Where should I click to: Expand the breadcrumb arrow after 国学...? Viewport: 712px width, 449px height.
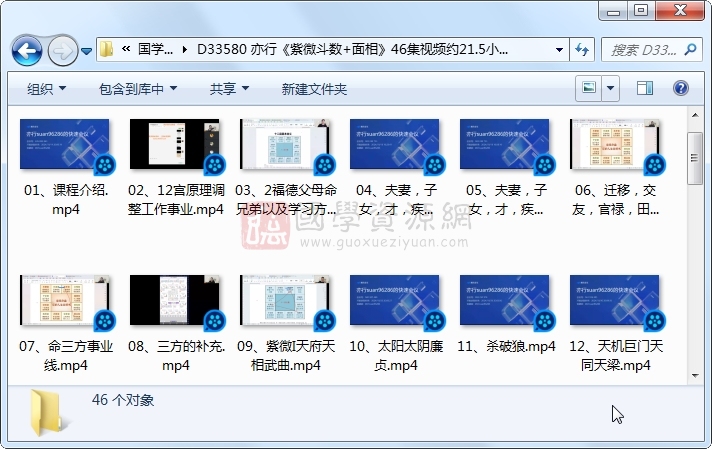coord(184,49)
